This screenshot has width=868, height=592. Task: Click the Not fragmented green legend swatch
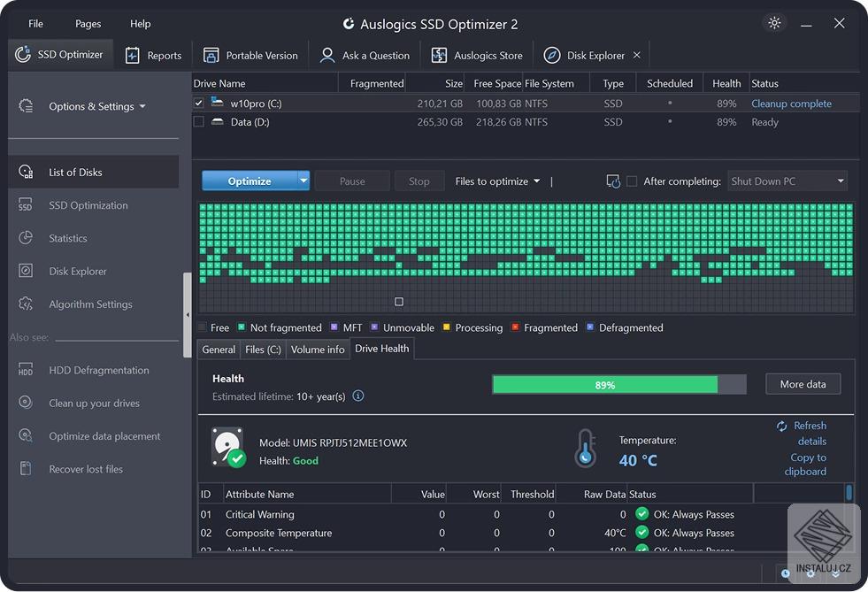tap(242, 327)
